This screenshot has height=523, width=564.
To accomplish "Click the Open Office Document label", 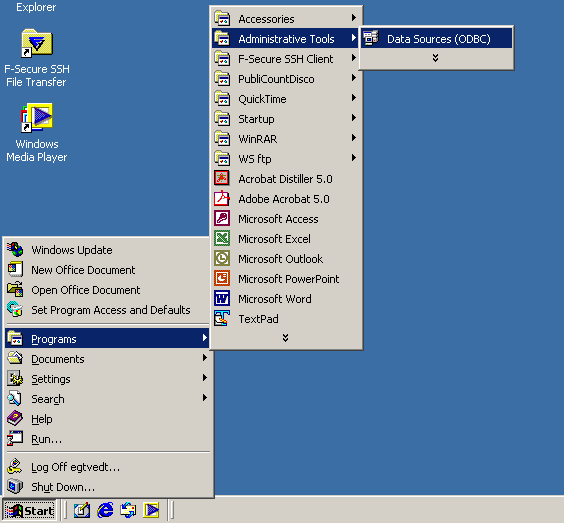I will pos(86,290).
